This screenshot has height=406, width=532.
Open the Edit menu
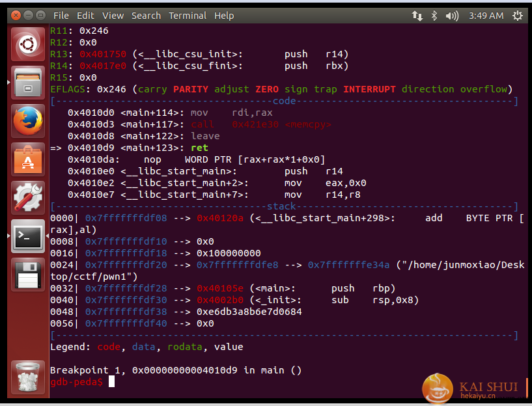point(85,16)
